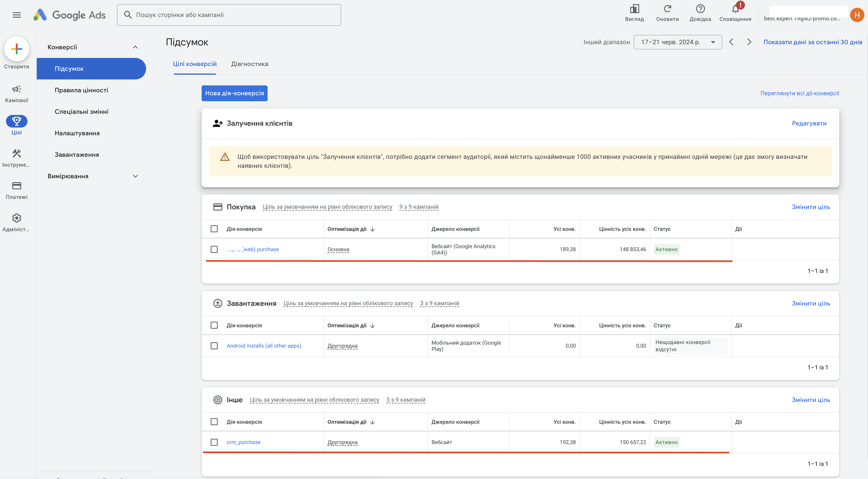The height and width of the screenshot is (479, 868).
Task: Click the Оновити refresh icon
Action: [x=667, y=9]
